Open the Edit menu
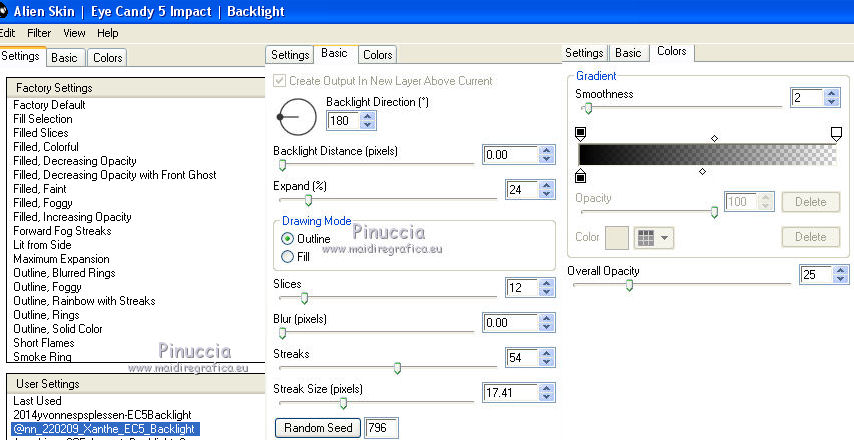854x440 pixels. pyautogui.click(x=8, y=33)
